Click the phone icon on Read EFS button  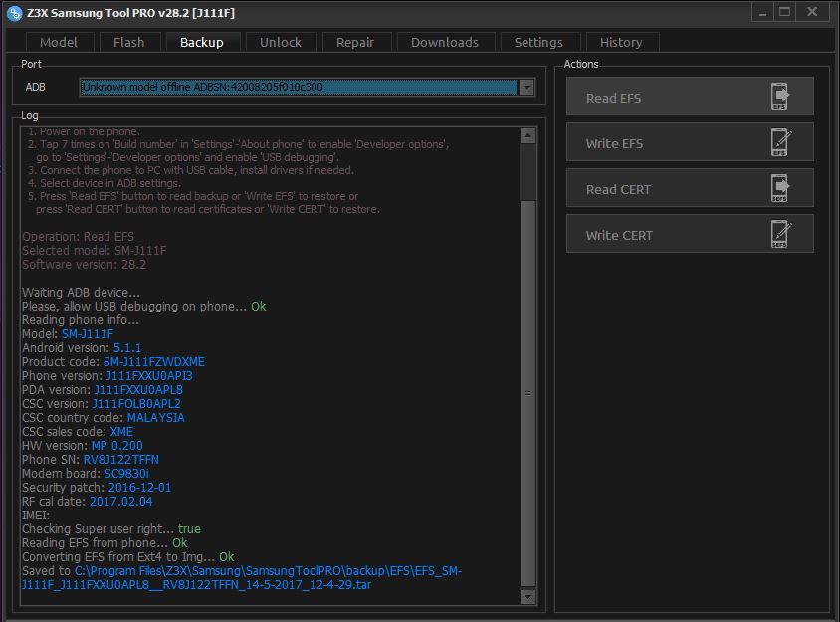pos(780,97)
